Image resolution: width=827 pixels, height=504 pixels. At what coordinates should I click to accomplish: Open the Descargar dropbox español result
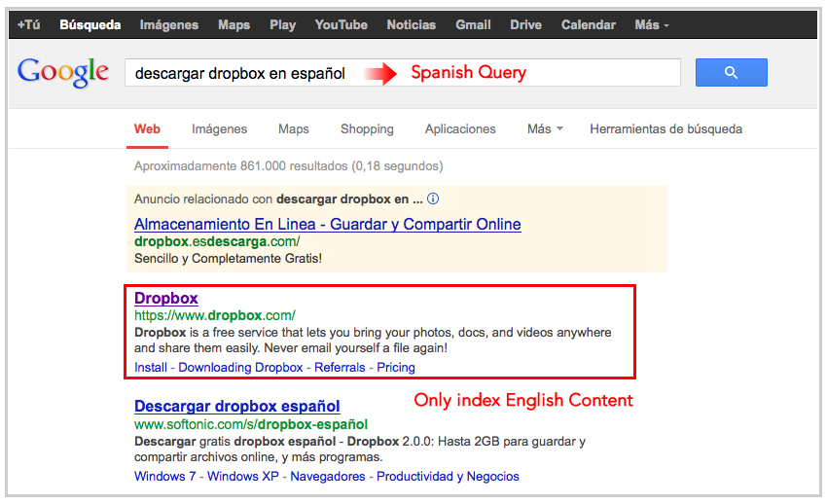[x=236, y=407]
